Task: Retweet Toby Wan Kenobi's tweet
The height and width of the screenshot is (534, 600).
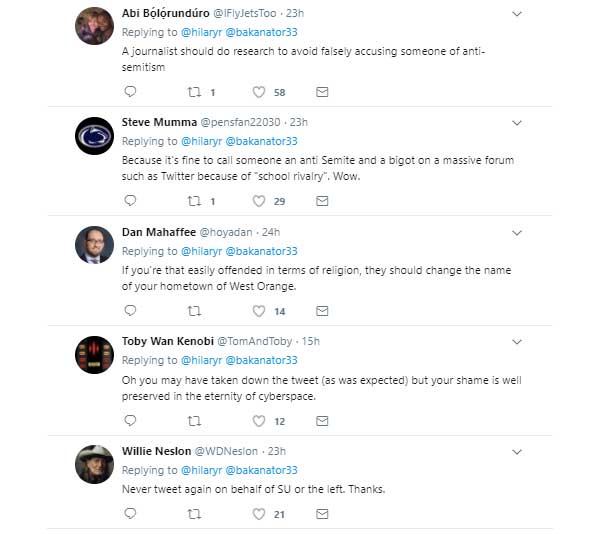Action: [194, 421]
